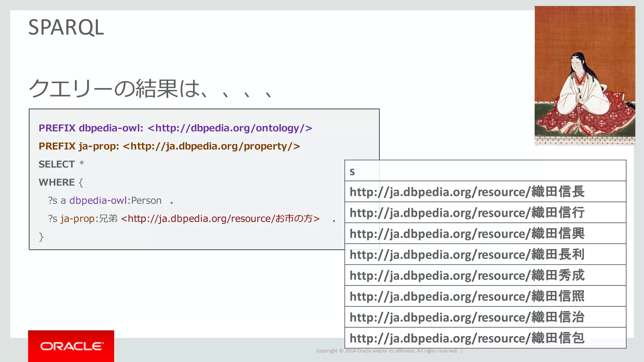Click the 織田秀成 resource link
644x362 pixels.
click(x=467, y=275)
